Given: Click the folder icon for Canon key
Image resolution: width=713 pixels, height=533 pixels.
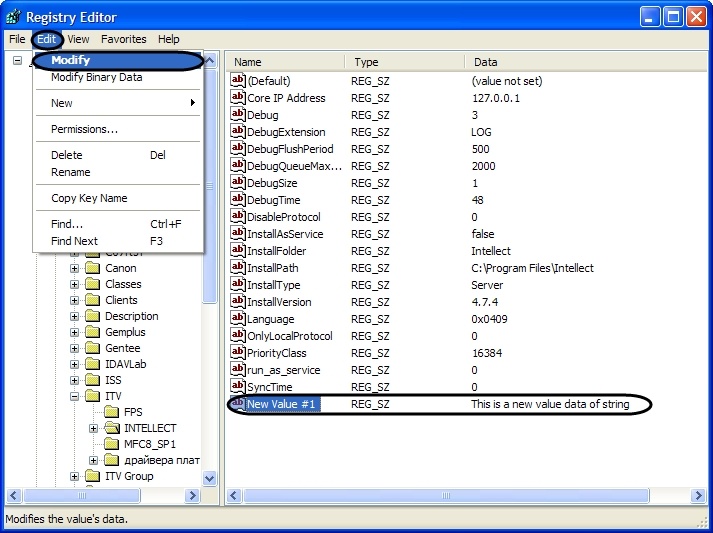Looking at the screenshot, I should click(x=93, y=268).
